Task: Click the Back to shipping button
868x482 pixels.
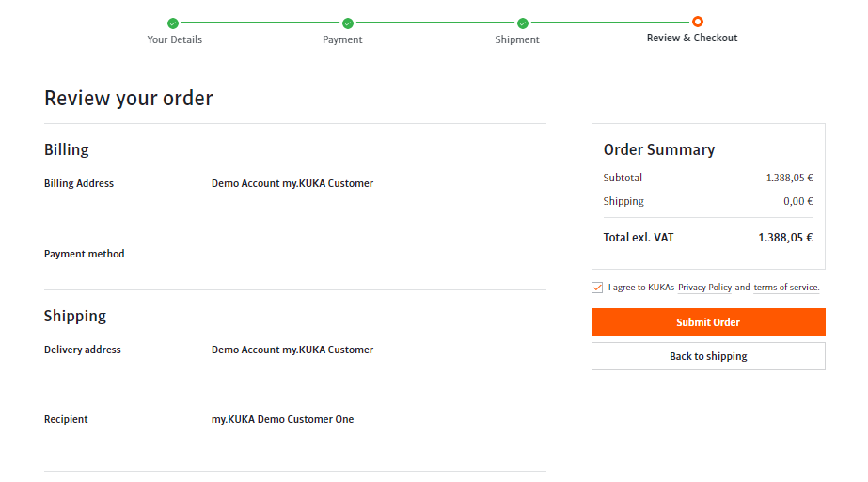Action: coord(708,356)
